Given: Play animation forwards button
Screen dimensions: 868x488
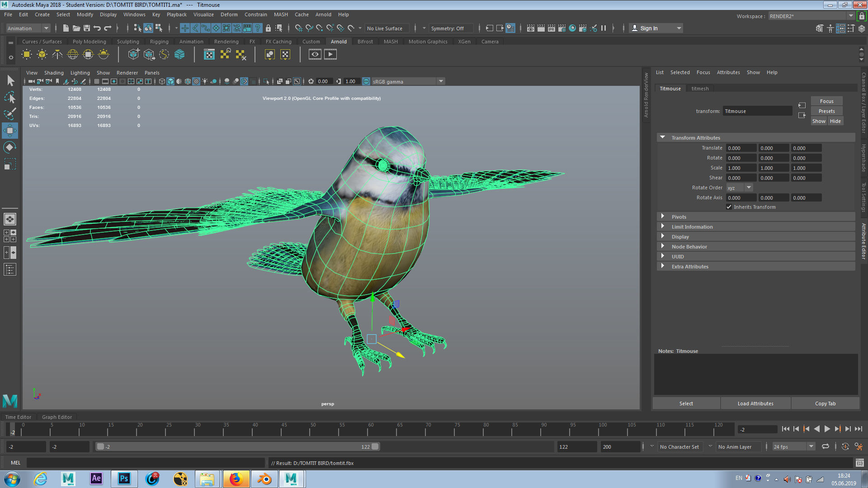Looking at the screenshot, I should pos(827,429).
